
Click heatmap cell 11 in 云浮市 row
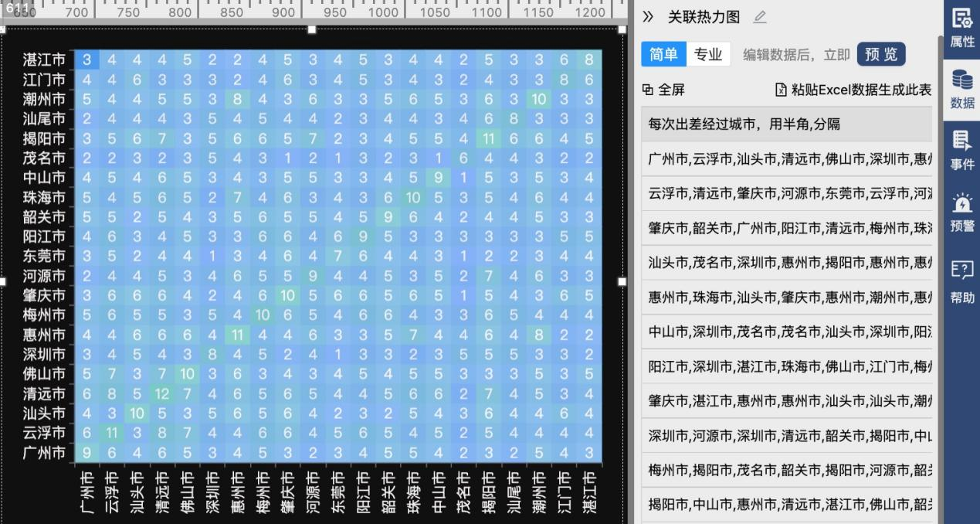click(x=112, y=433)
